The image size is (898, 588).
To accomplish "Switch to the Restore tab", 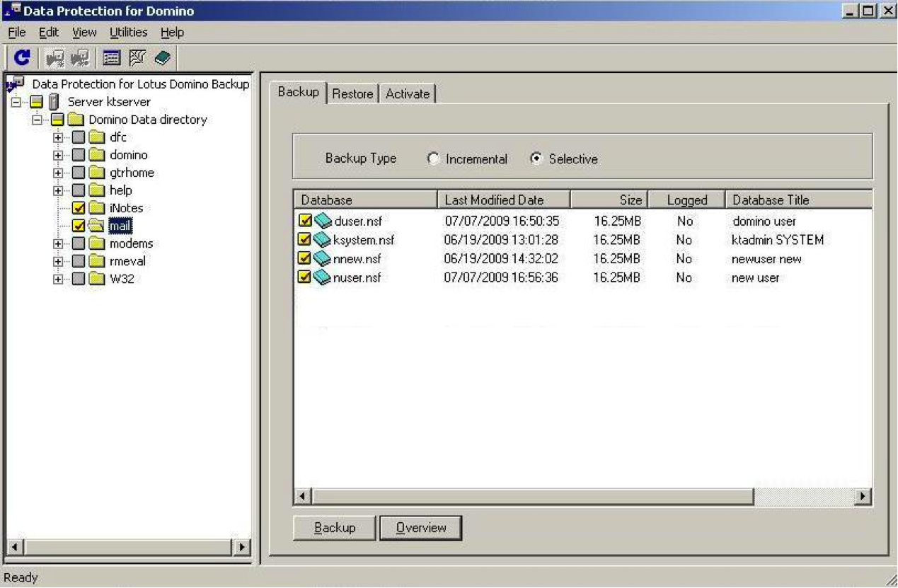I will click(352, 94).
